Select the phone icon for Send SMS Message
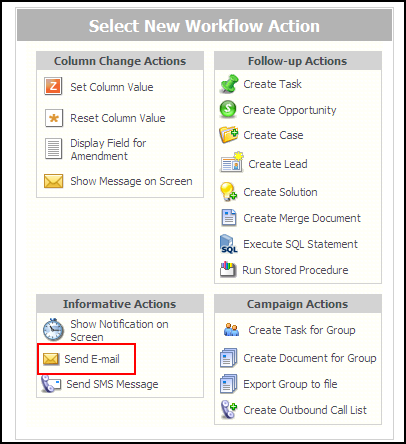 [x=51, y=384]
